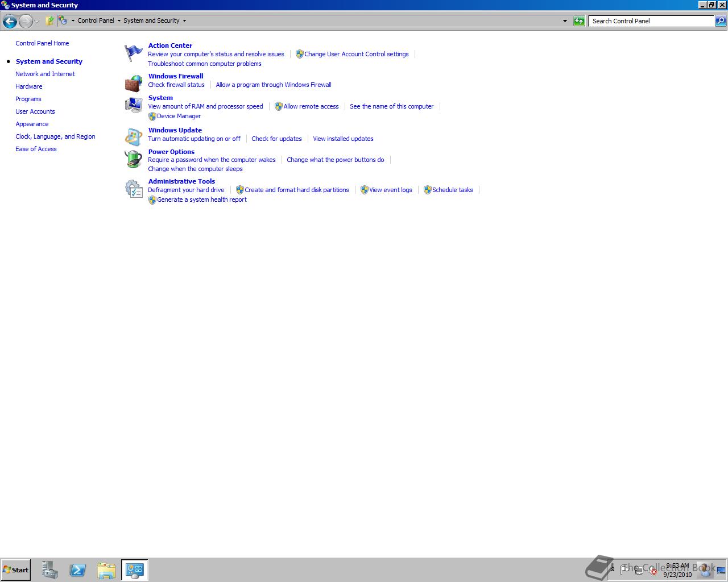Screen dimensions: 728x582
Task: Open the Ease of Access category
Action: click(36, 149)
